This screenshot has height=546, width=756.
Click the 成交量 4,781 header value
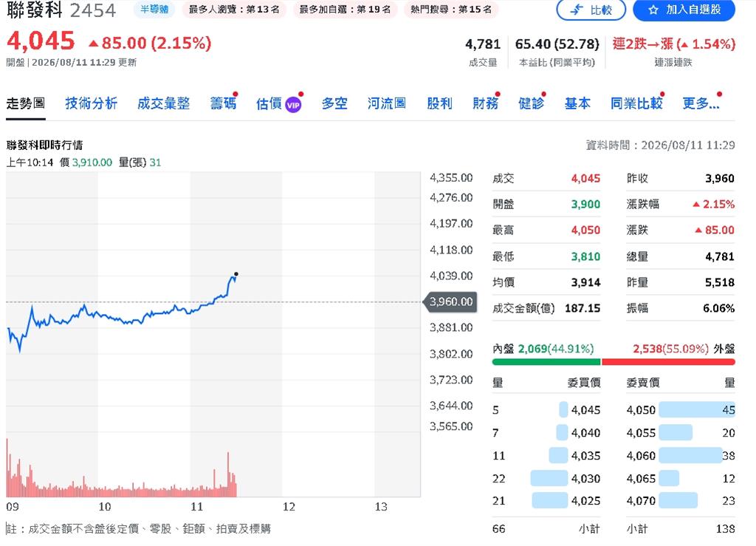483,44
